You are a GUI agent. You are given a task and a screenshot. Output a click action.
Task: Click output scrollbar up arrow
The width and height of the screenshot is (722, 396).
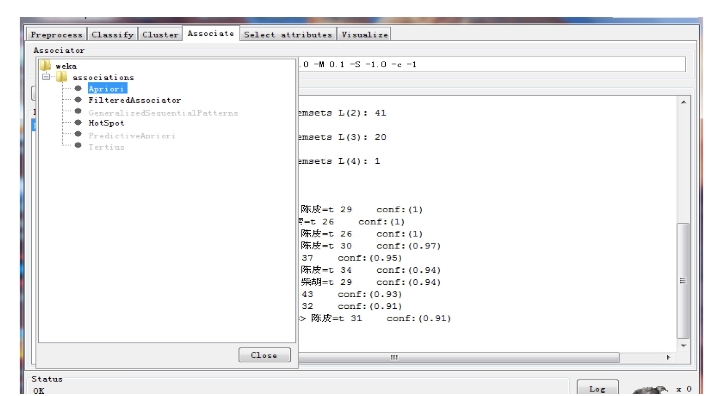[x=683, y=102]
